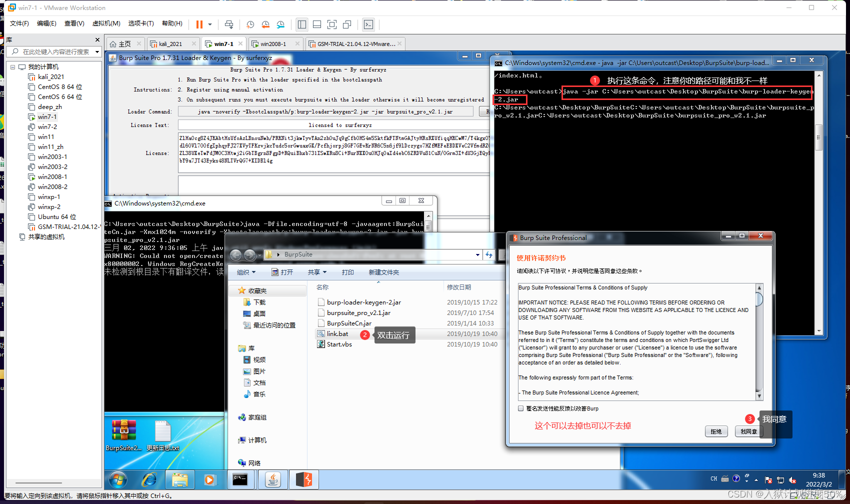850x504 pixels.
Task: Refresh the Explorer folder view
Action: coord(489,254)
